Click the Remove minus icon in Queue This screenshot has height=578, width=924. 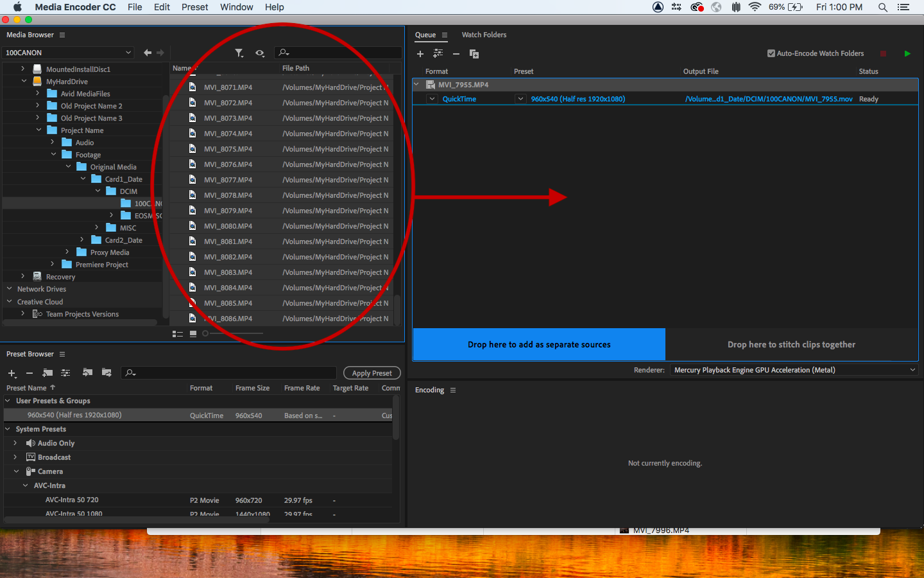(x=456, y=54)
